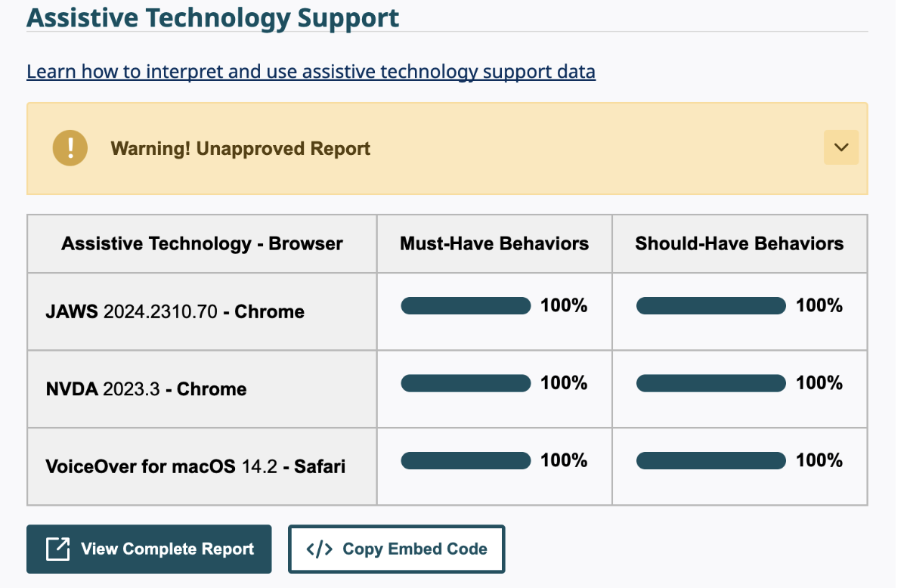The image size is (910, 588).
Task: Expand the Unapproved Report warning details
Action: coord(840,147)
